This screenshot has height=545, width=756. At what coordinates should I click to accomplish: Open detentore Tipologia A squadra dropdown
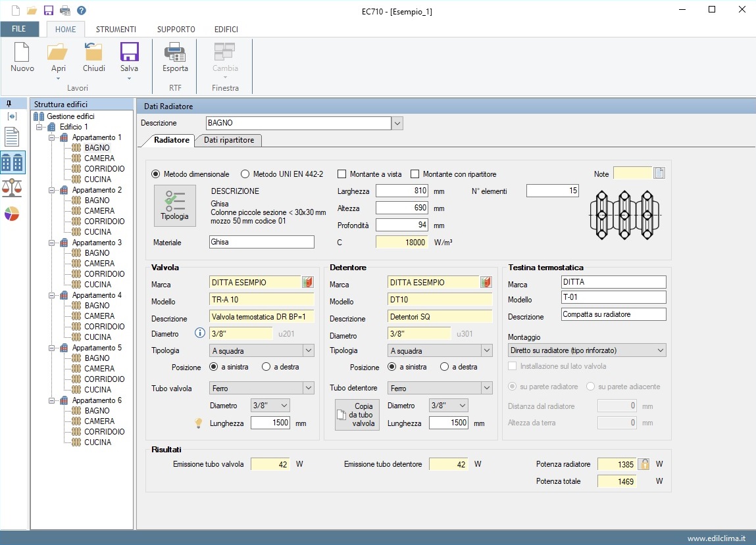coord(487,350)
